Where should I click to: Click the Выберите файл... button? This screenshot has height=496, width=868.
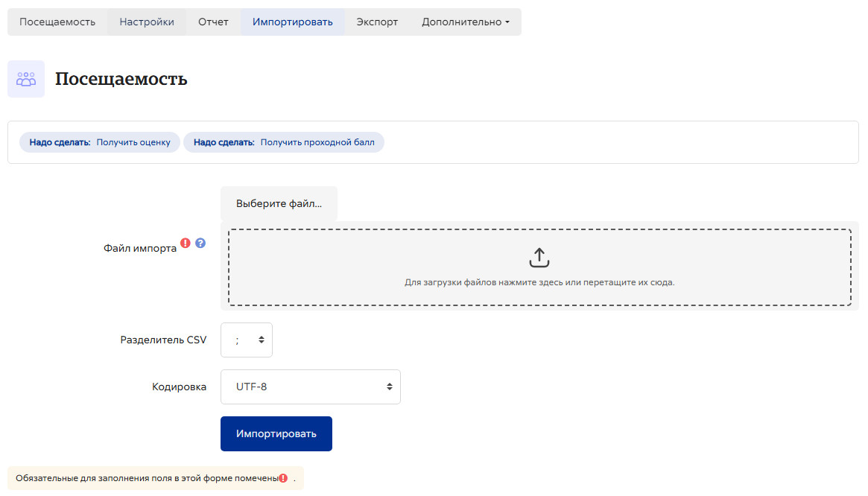pos(279,204)
